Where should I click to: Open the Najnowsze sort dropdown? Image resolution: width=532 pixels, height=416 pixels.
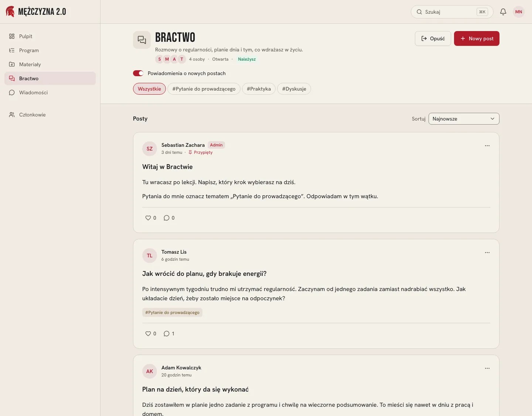point(464,119)
